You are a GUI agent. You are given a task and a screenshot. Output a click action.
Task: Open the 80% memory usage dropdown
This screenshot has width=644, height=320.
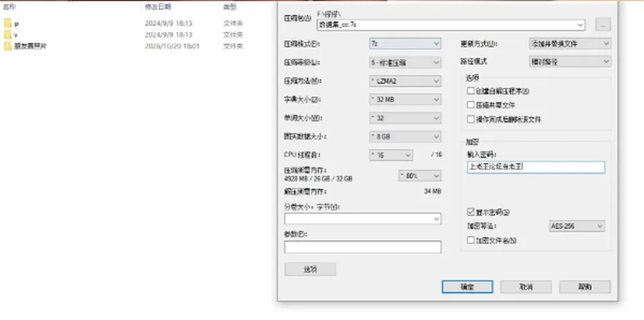(420, 176)
